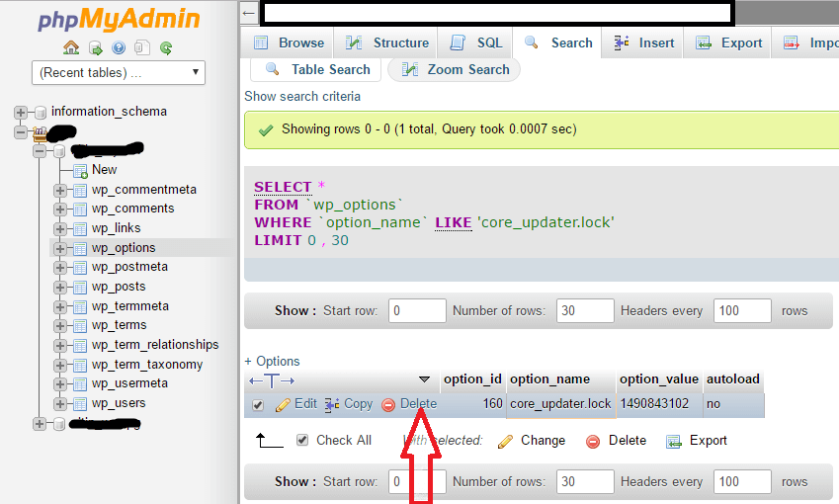Image resolution: width=839 pixels, height=504 pixels.
Task: Click the wp_links table icon
Action: click(80, 228)
